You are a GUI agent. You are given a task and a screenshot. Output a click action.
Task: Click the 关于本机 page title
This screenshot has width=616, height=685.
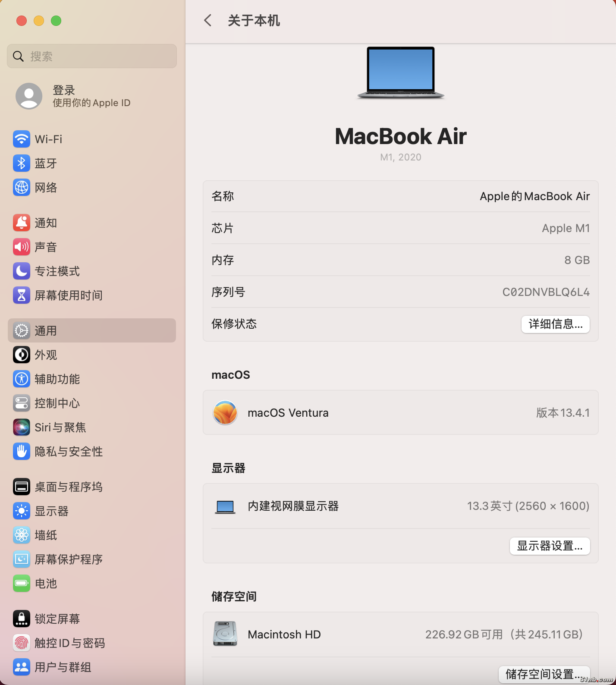[x=254, y=20]
